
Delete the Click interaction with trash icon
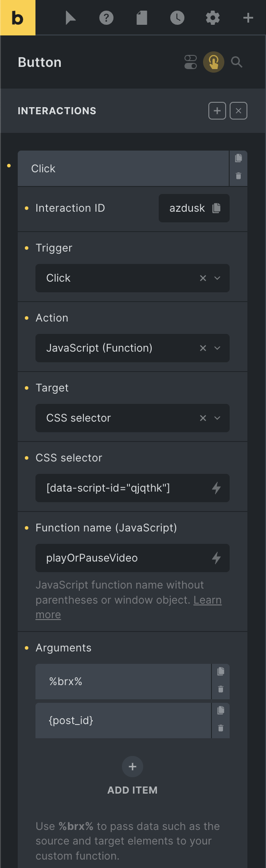click(239, 176)
